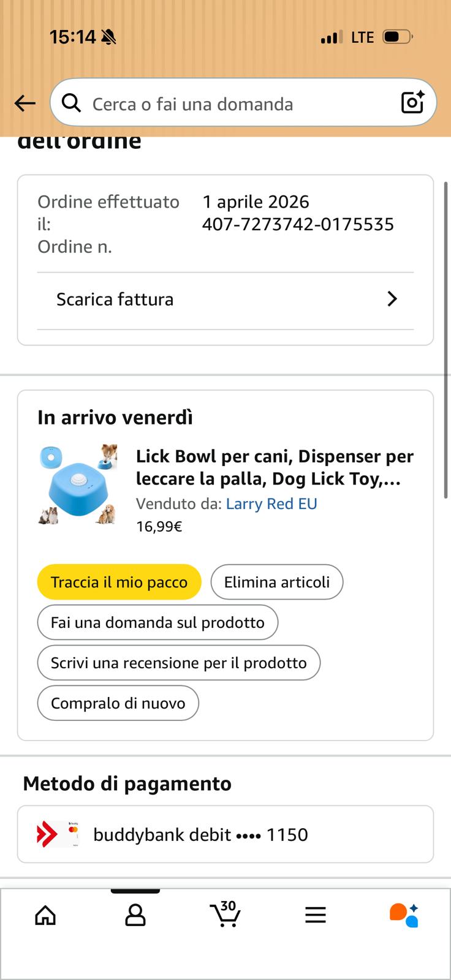Tap the back arrow icon
451x980 pixels.
[25, 104]
